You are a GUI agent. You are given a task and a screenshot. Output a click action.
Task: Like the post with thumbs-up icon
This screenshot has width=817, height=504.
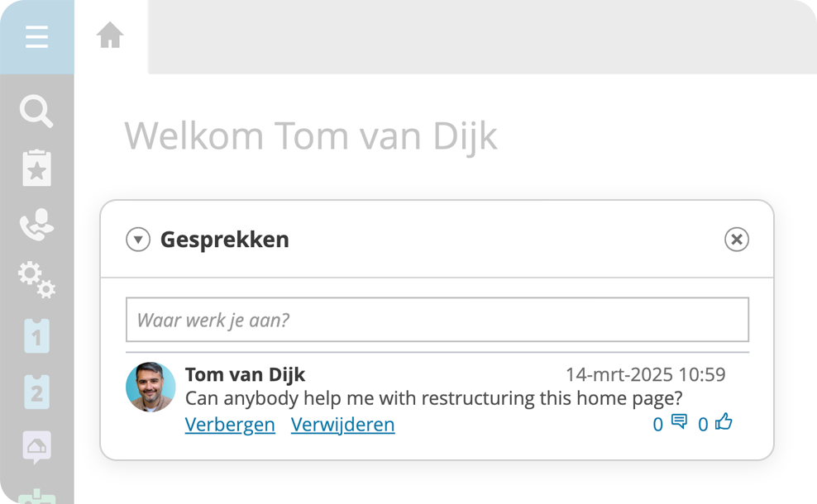click(724, 421)
